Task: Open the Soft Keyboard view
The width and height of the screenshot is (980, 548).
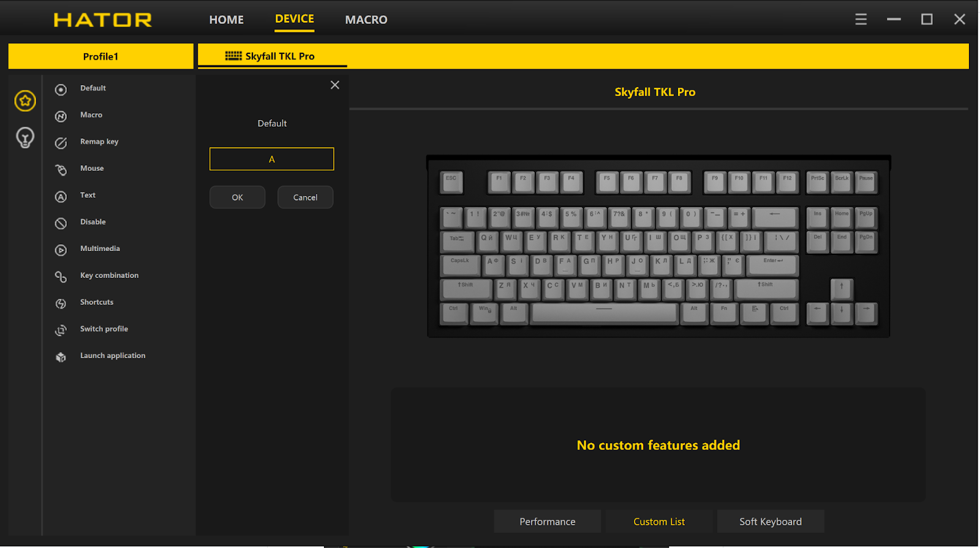Action: [x=771, y=522]
